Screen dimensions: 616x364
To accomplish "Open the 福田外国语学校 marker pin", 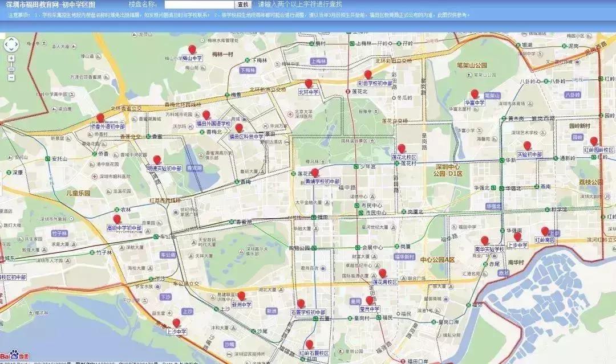I will [x=206, y=115].
